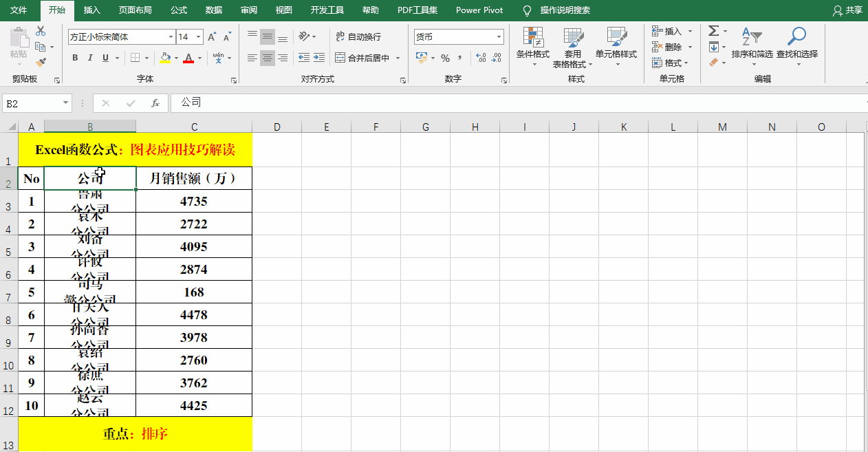Toggle italic formatting
Image resolution: width=868 pixels, height=452 pixels.
click(x=90, y=58)
